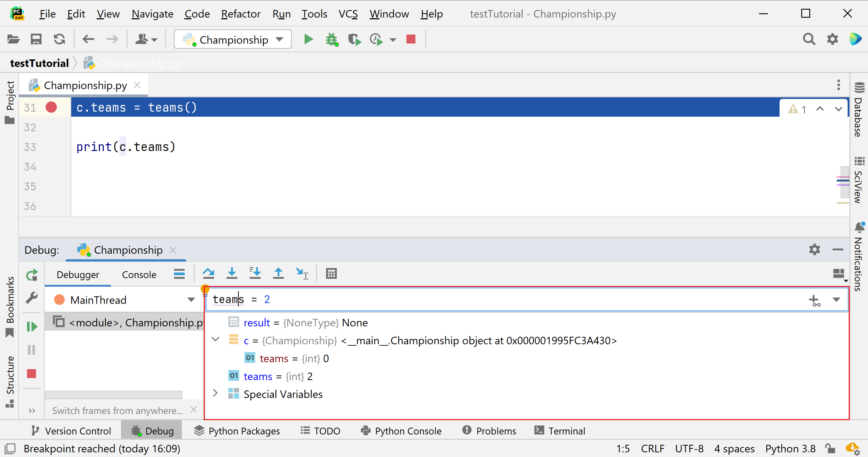Open the Evaluate Expression calculator icon

coord(331,274)
